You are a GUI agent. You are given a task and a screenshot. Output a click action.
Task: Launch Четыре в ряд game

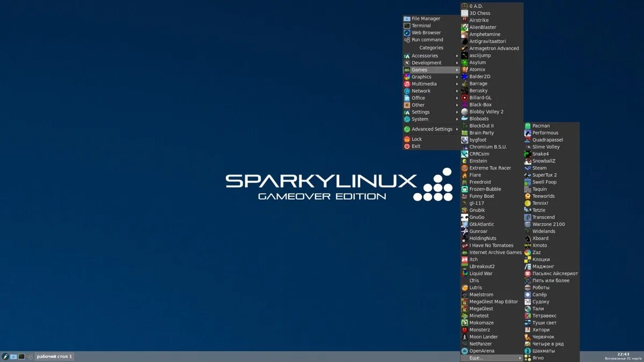[x=552, y=344]
